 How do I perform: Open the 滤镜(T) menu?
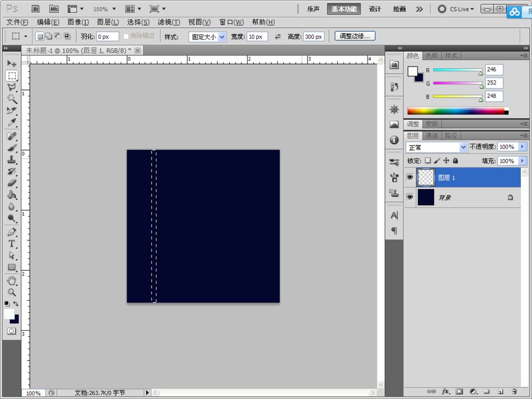[169, 22]
